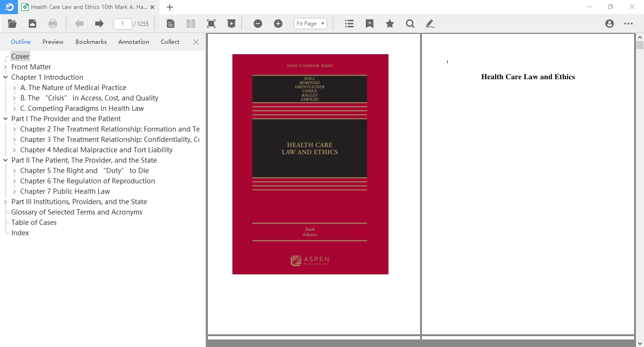Viewport: 644px width, 347px height.
Task: Expand Chapter 2 The Treatment Relationship node
Action: (15, 129)
